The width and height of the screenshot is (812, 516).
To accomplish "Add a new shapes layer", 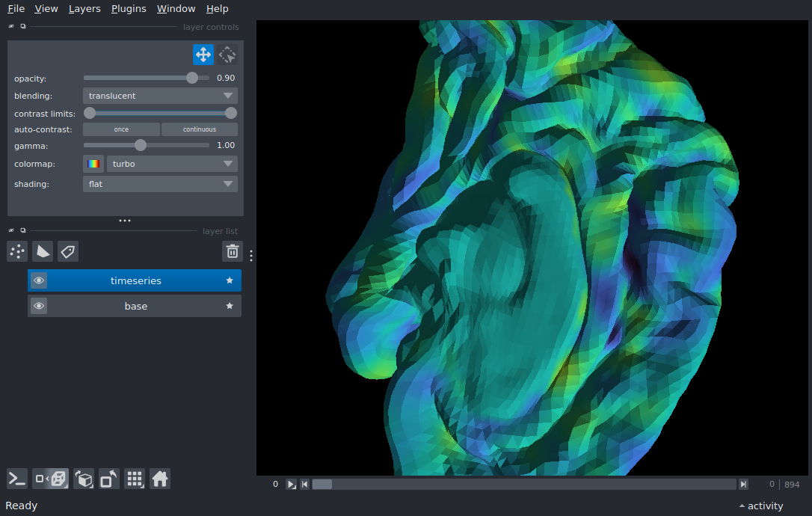I will pyautogui.click(x=43, y=251).
